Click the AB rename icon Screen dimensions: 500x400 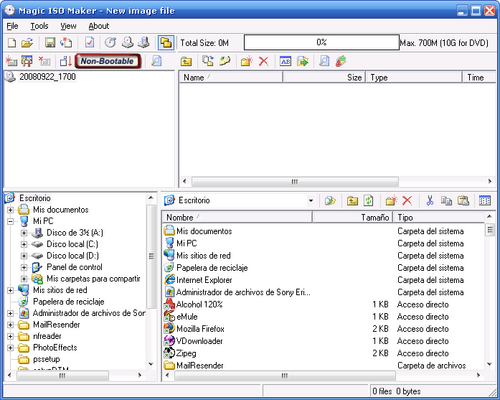(x=285, y=61)
